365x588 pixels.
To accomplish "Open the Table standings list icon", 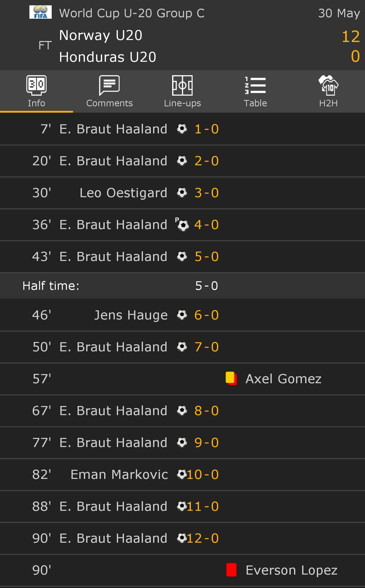I will (255, 85).
